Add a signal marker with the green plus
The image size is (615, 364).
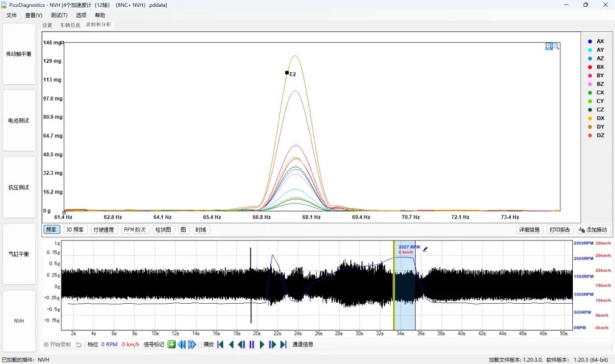tap(171, 345)
